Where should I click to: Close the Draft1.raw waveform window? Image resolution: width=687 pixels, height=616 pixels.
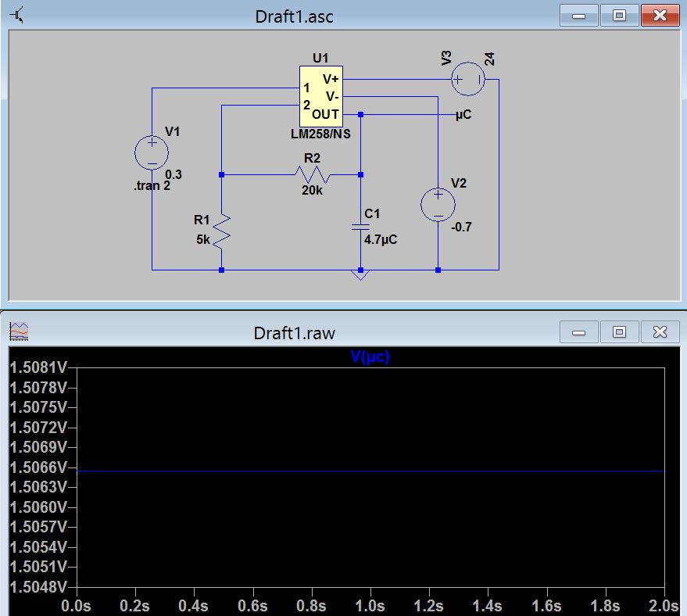(660, 332)
